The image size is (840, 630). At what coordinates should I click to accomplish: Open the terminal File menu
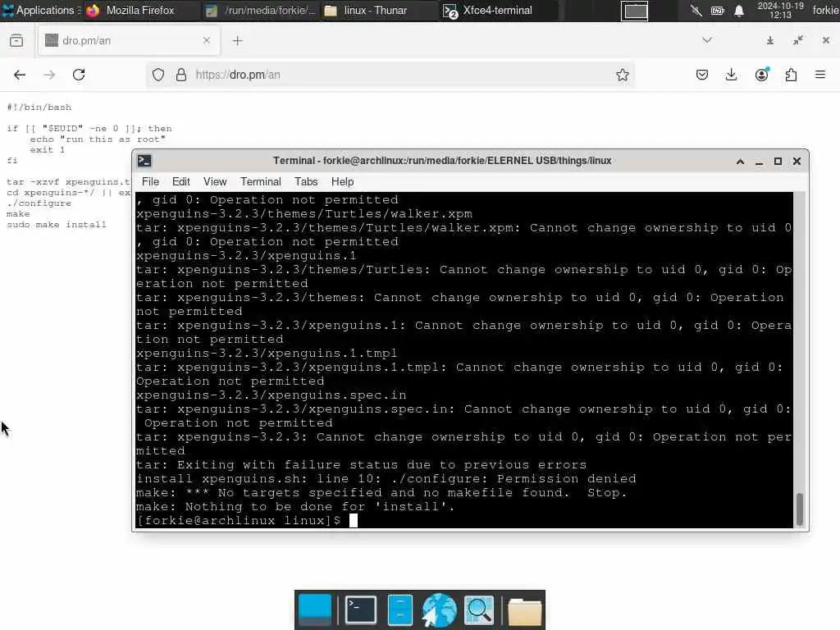tap(151, 181)
